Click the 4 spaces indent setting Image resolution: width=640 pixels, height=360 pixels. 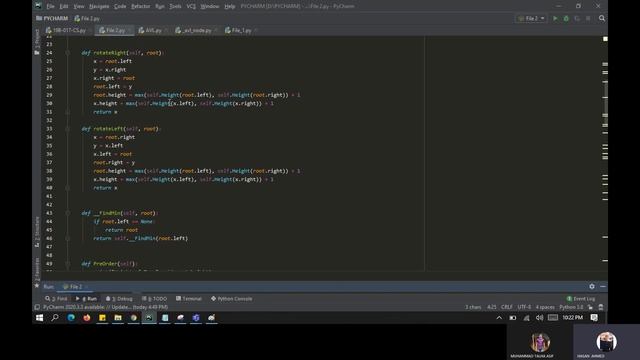pos(545,307)
